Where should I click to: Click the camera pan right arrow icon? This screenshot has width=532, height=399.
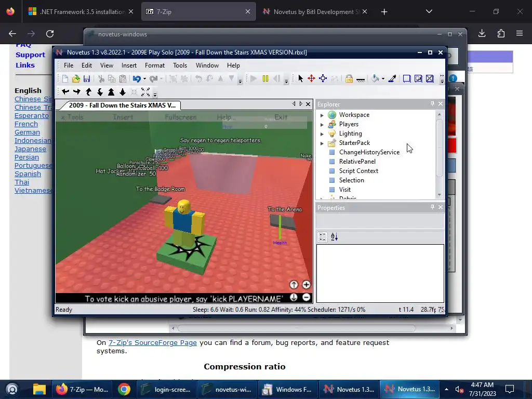(x=77, y=91)
